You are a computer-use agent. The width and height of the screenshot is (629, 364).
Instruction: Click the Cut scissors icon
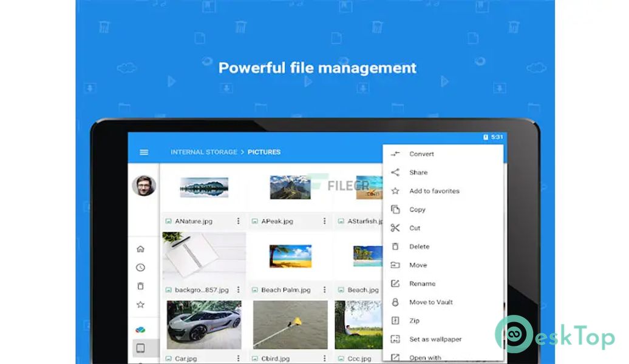[x=395, y=227]
